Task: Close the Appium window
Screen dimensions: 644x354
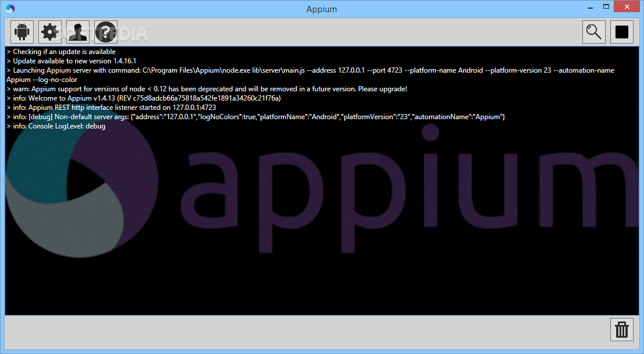Action: tap(627, 6)
